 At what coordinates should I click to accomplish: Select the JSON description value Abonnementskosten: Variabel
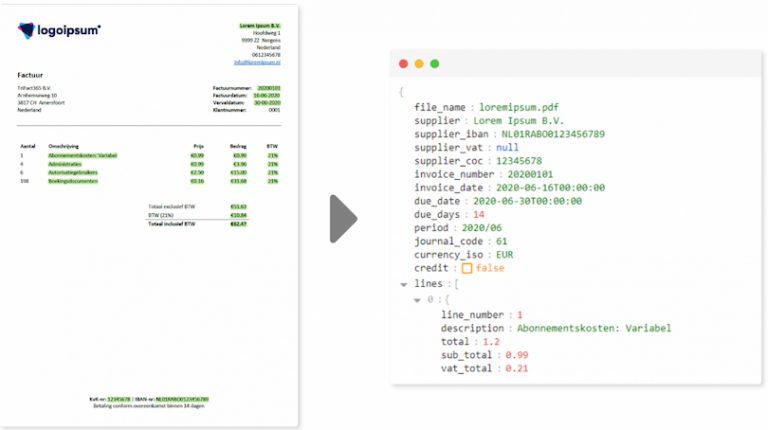(594, 328)
